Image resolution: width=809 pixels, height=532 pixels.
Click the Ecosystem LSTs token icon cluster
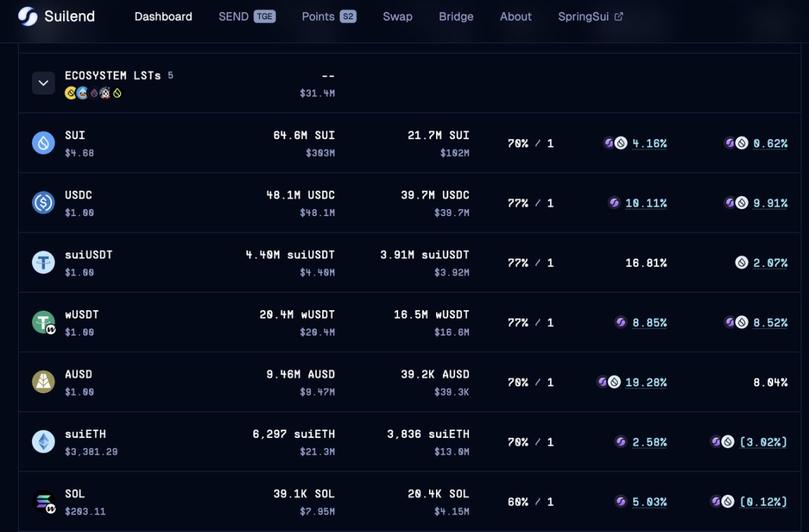[93, 93]
